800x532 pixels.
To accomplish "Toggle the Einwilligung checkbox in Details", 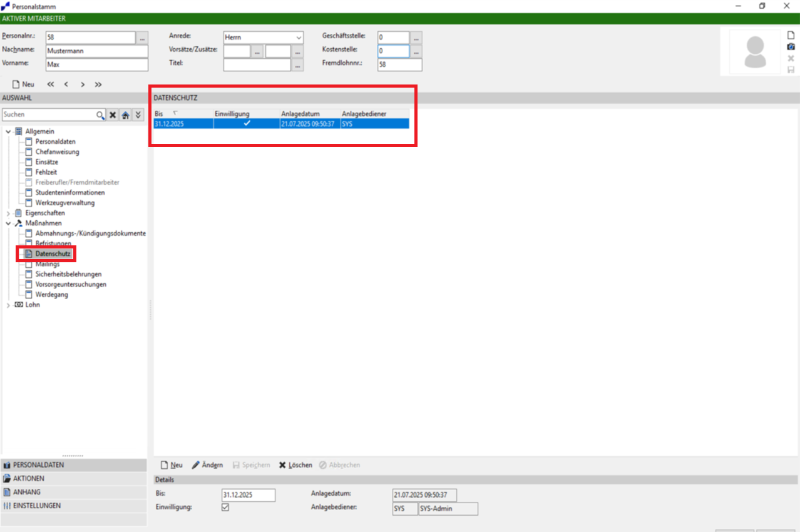I will pos(225,508).
